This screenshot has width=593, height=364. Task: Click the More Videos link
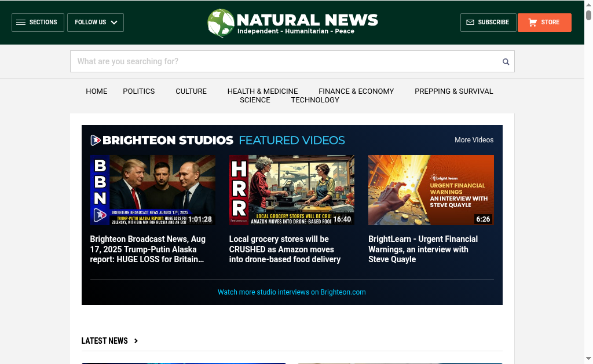[x=474, y=140]
